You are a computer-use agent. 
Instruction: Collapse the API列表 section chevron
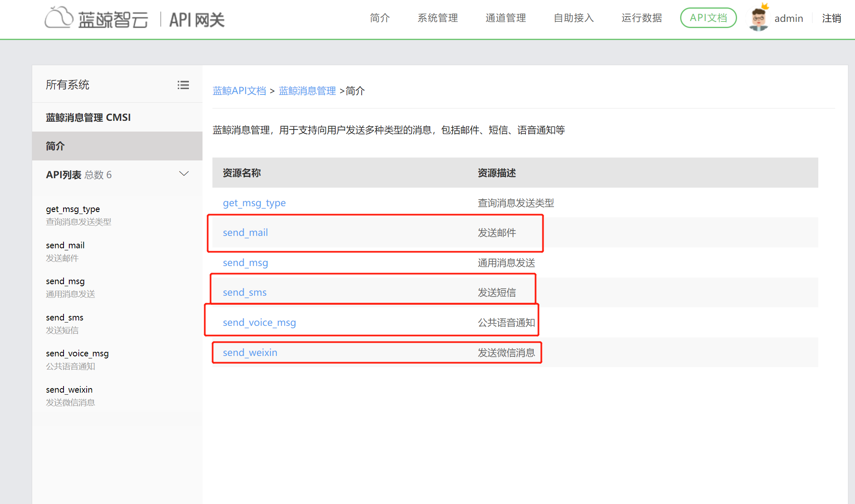(184, 174)
